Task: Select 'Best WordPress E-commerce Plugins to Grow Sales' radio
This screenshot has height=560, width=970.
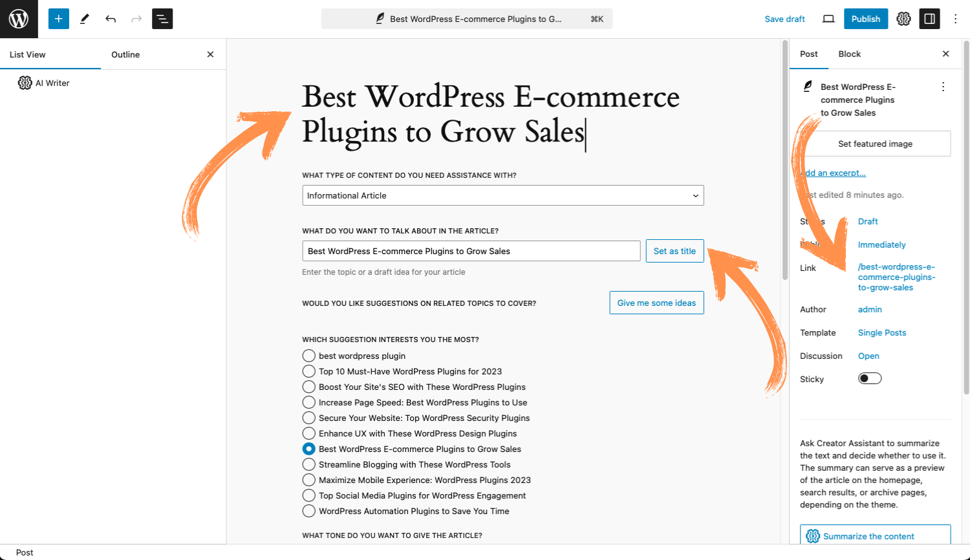Action: (309, 449)
